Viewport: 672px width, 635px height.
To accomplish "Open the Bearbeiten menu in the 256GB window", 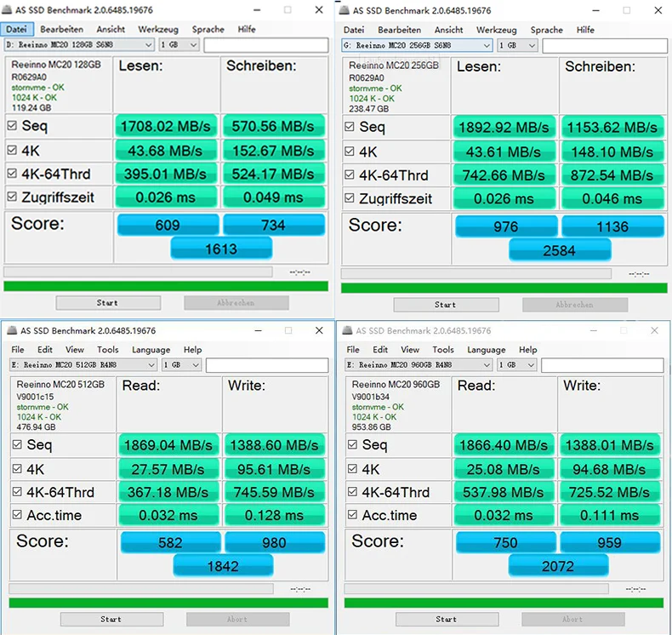I will coord(399,30).
